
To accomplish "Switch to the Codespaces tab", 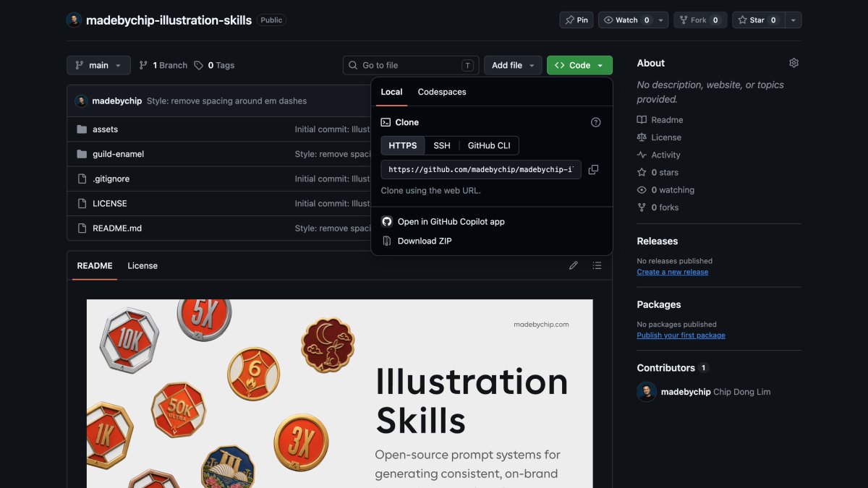I will coord(442,92).
